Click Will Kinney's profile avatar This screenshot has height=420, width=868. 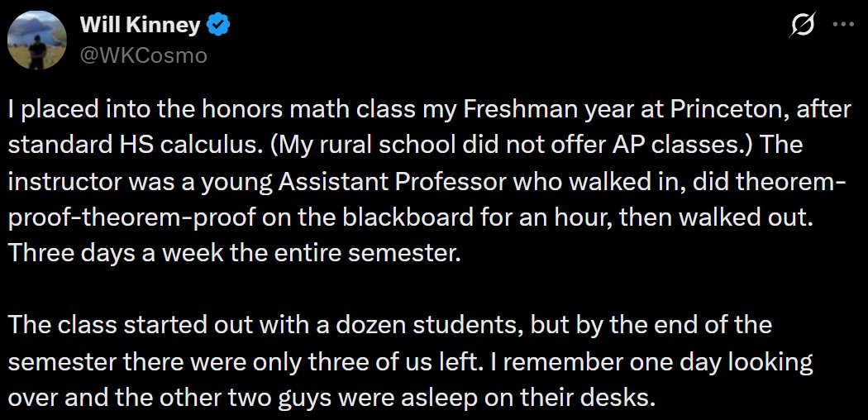pyautogui.click(x=36, y=41)
